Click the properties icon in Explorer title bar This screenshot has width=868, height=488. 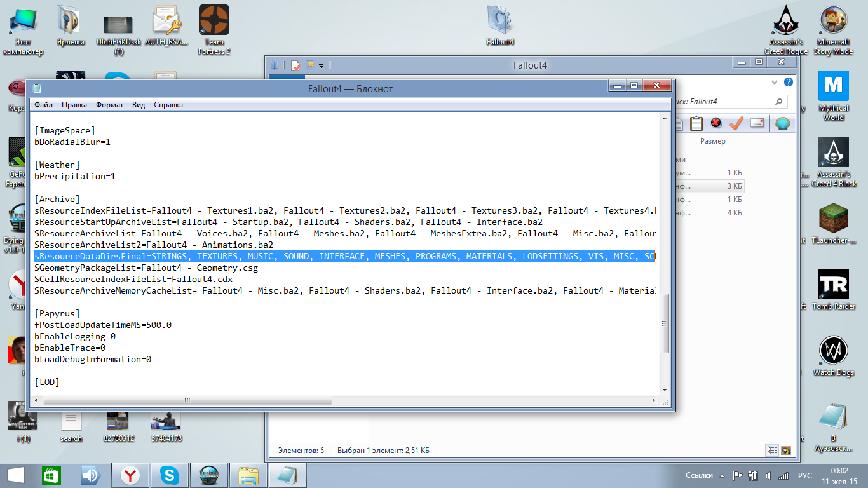295,65
